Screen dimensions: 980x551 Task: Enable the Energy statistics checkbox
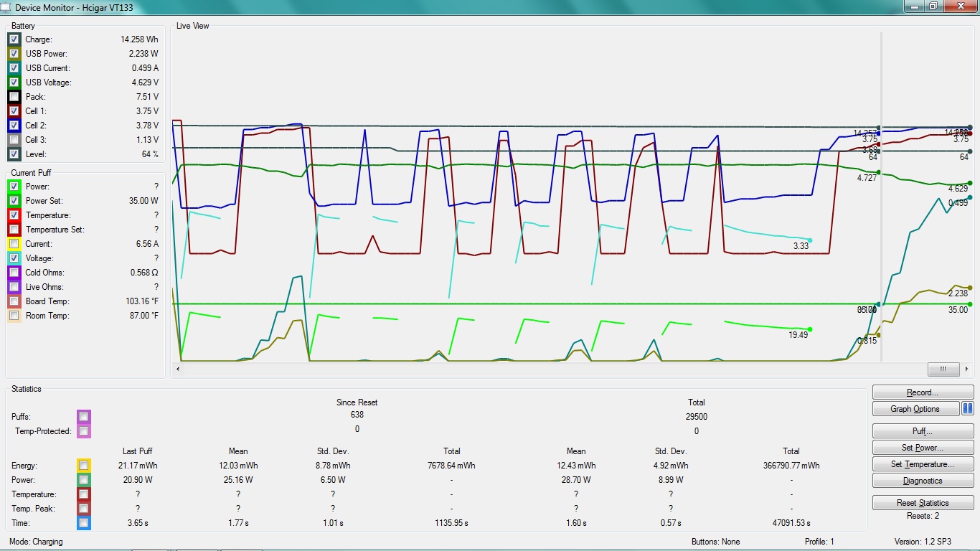(84, 466)
